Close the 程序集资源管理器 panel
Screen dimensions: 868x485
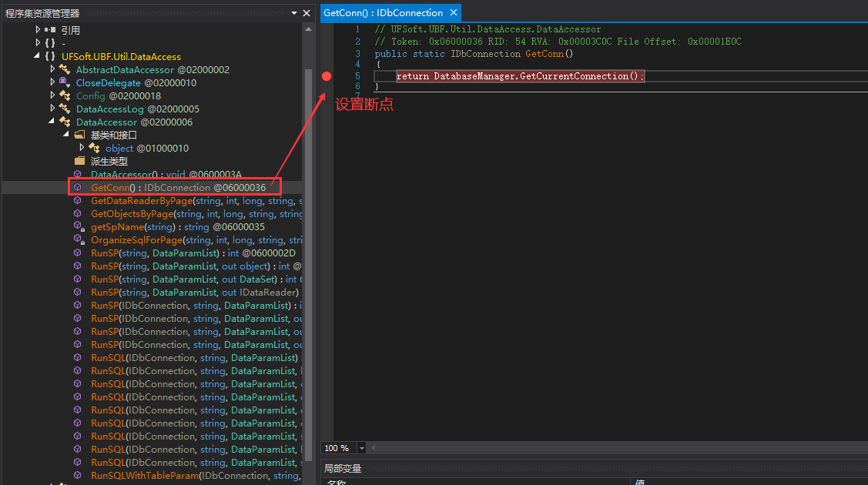click(307, 13)
